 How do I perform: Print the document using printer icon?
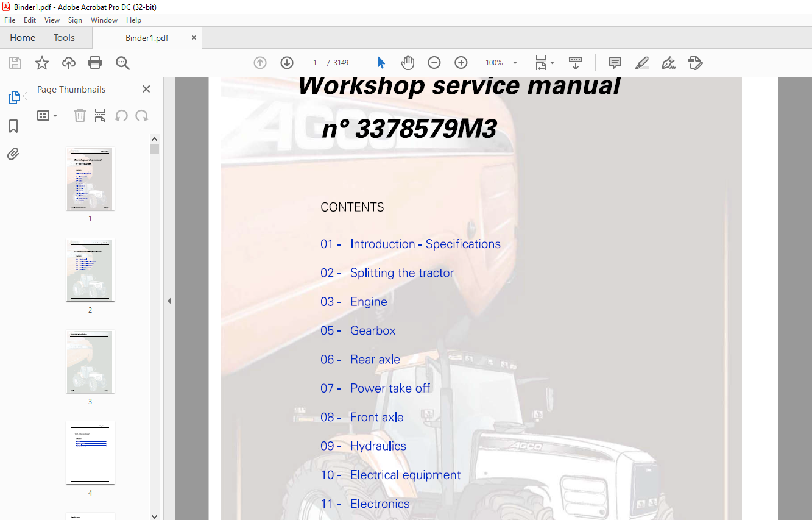(x=95, y=63)
